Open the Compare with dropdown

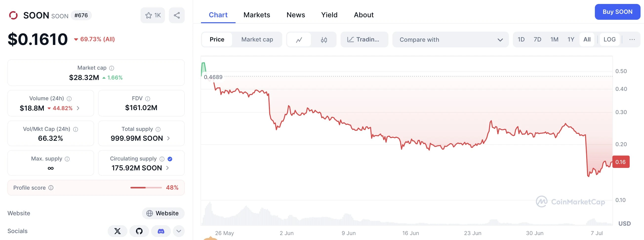click(450, 40)
